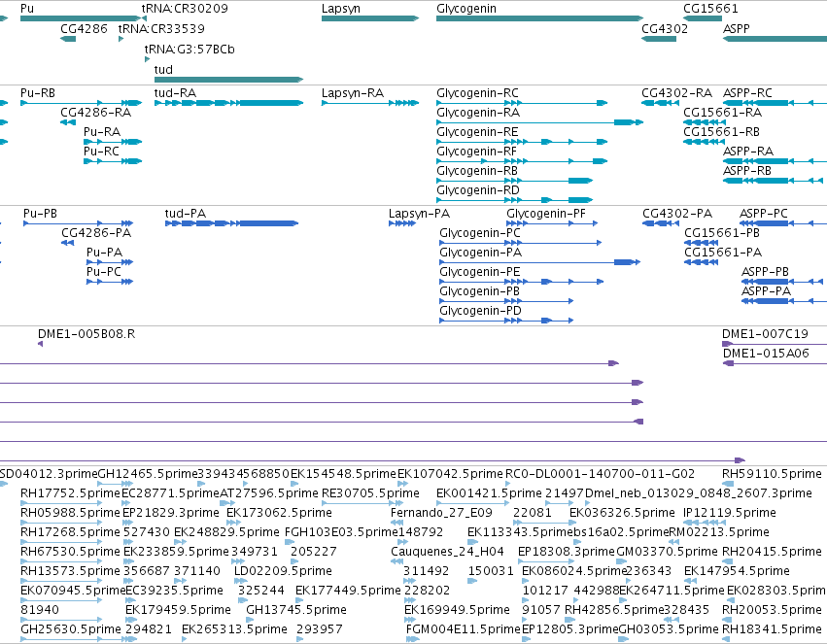Click the Glycogenin-RD transcript
Screen dimensions: 827x644
[515, 200]
